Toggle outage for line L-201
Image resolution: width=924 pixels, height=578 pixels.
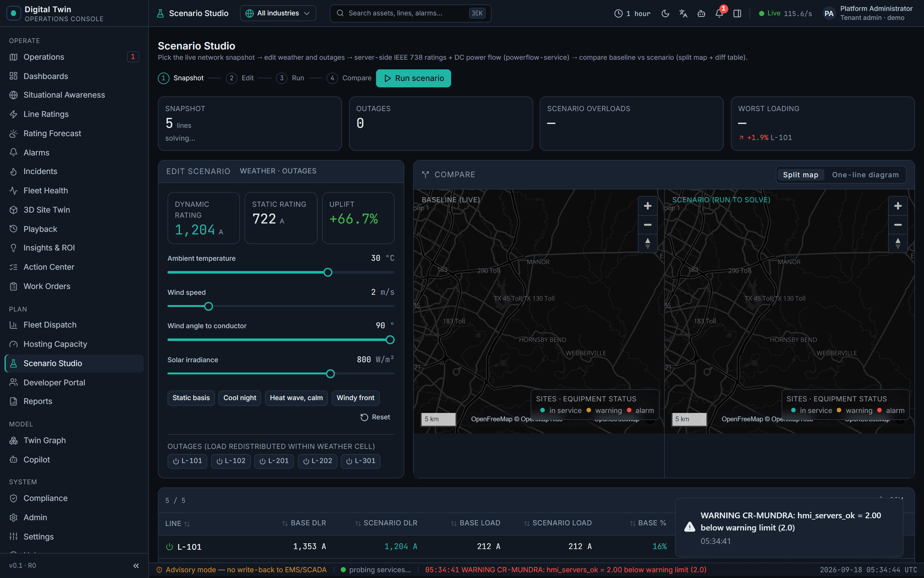pos(274,461)
